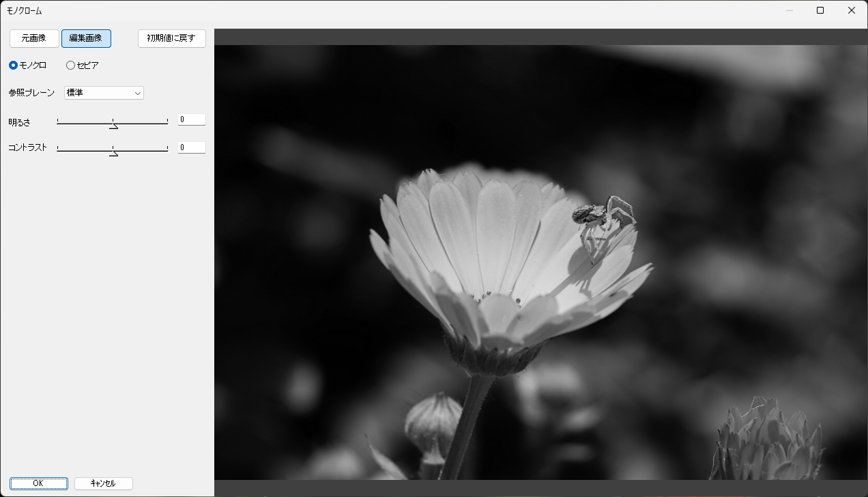Click the 明るさ slider thumb

(113, 124)
